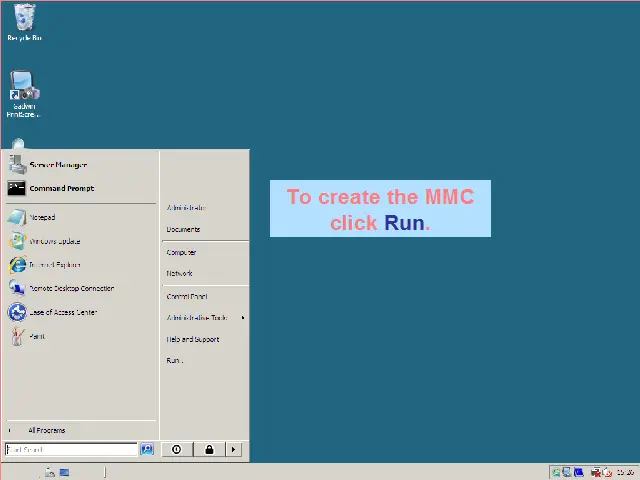This screenshot has width=640, height=480.
Task: Open Help and Support
Action: (x=193, y=339)
